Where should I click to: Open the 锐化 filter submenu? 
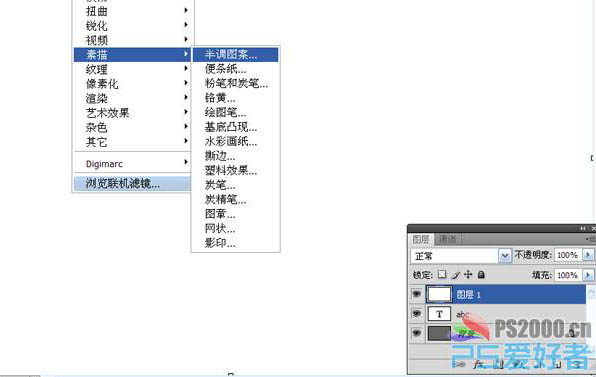pyautogui.click(x=132, y=25)
